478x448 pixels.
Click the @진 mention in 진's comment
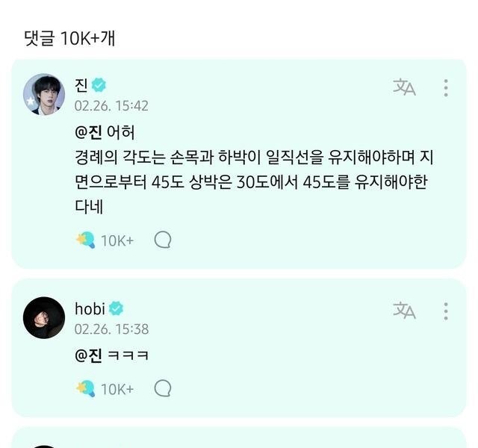click(x=88, y=133)
